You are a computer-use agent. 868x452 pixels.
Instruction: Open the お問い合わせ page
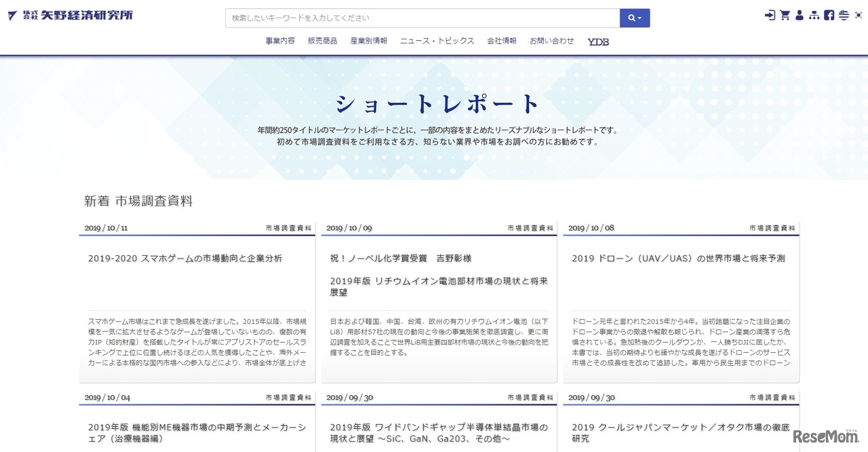553,40
